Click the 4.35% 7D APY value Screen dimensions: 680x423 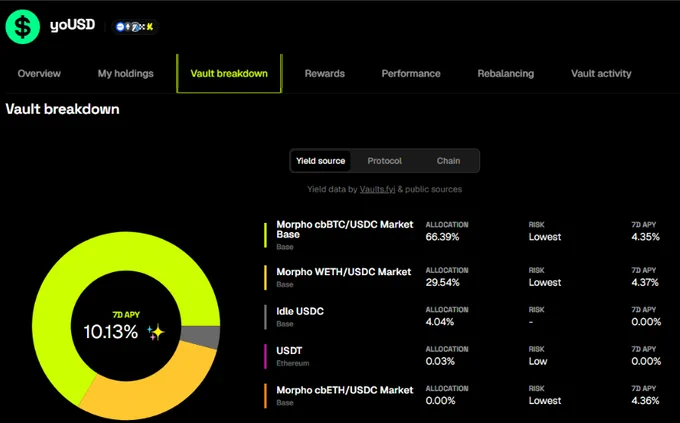pyautogui.click(x=645, y=237)
